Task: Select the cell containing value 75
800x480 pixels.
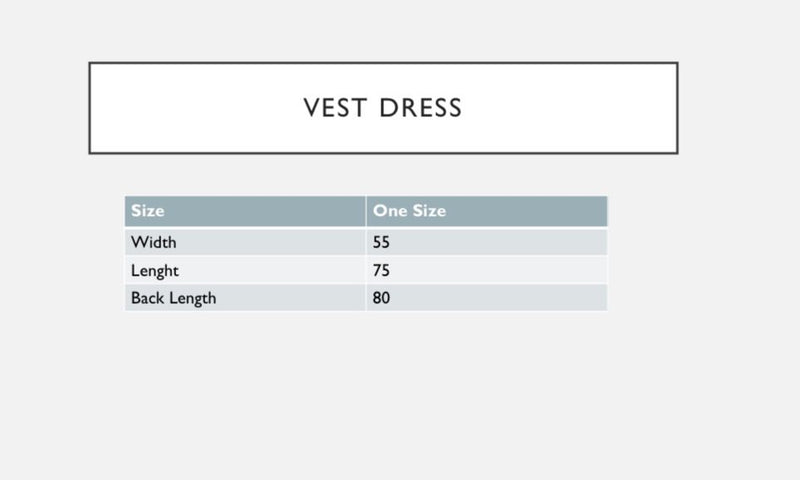Action: click(x=382, y=270)
